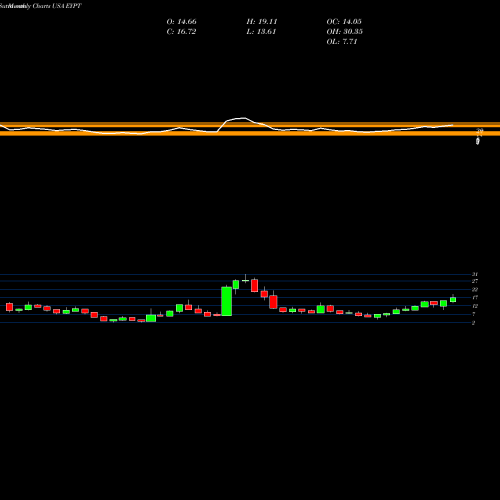Click the peak of the white indicator line

(244, 118)
